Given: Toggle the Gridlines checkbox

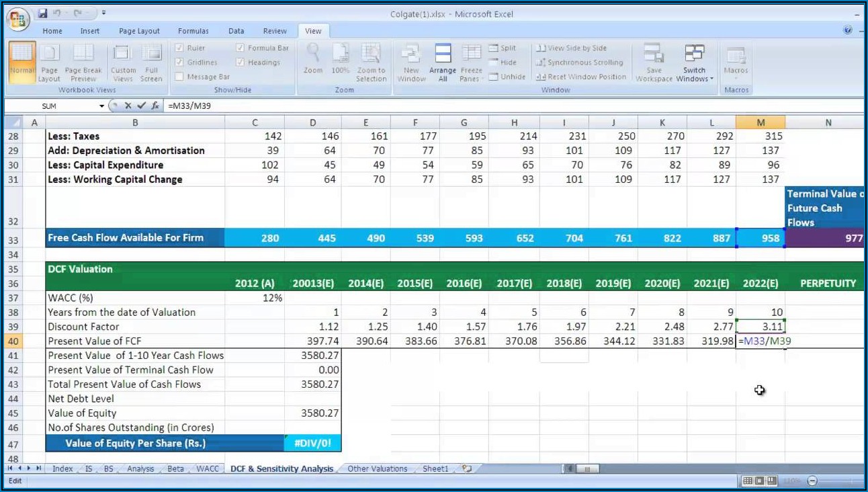Looking at the screenshot, I should pos(179,63).
